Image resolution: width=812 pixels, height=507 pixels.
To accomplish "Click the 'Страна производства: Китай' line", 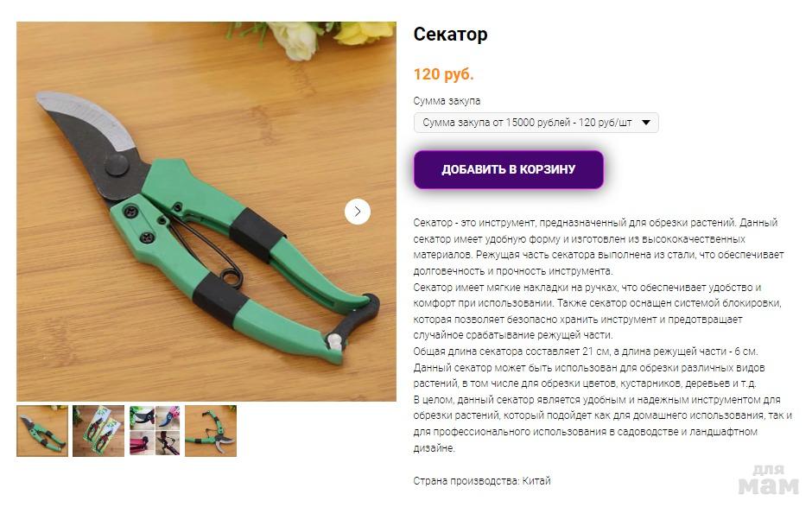I will (482, 480).
